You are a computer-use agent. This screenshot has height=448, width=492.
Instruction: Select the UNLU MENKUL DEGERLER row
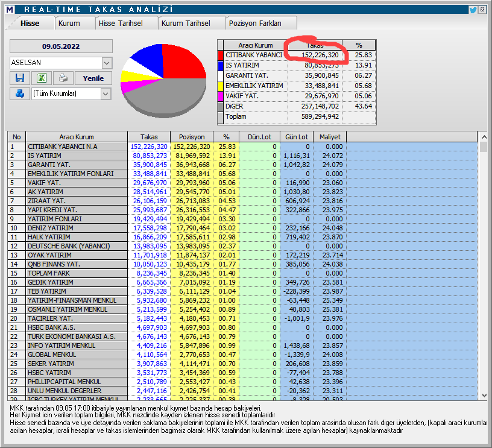click(242, 391)
